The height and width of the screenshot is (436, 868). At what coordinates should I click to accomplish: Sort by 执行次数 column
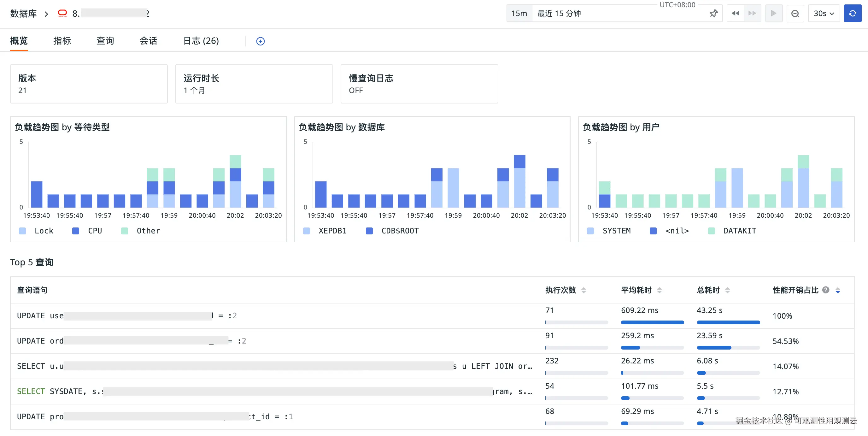(x=584, y=290)
